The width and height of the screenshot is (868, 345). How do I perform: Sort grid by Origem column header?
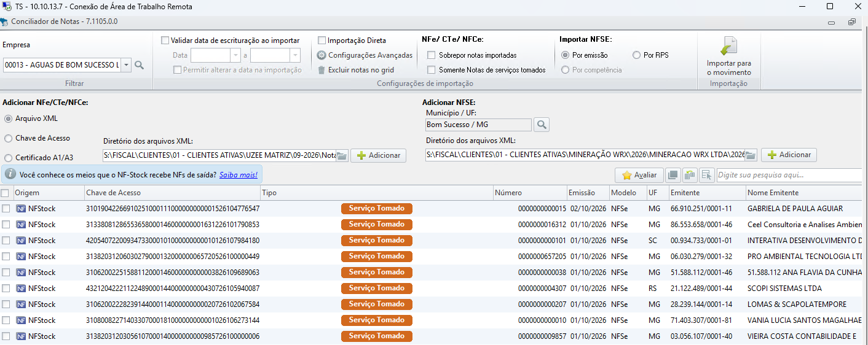pyautogui.click(x=48, y=193)
